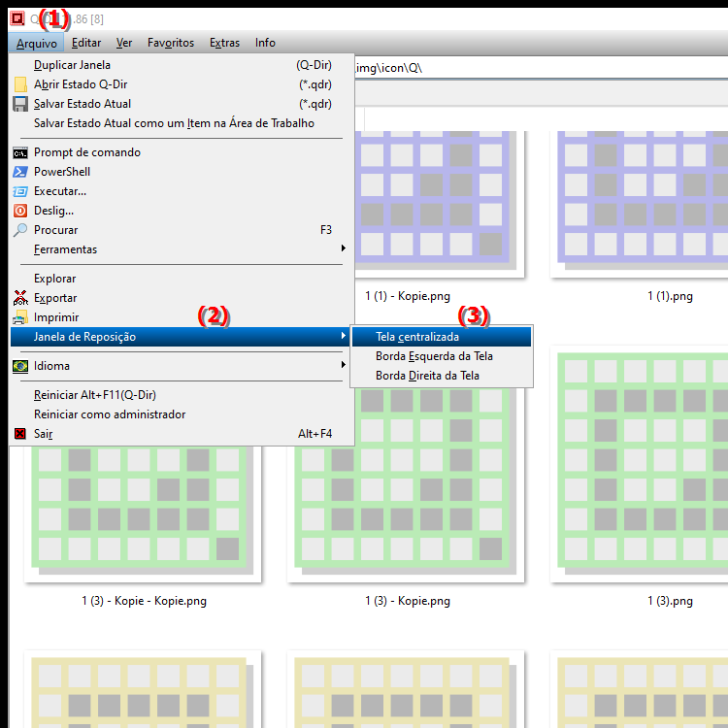728x728 pixels.
Task: Choose Executar... entry
Action: pos(182,191)
